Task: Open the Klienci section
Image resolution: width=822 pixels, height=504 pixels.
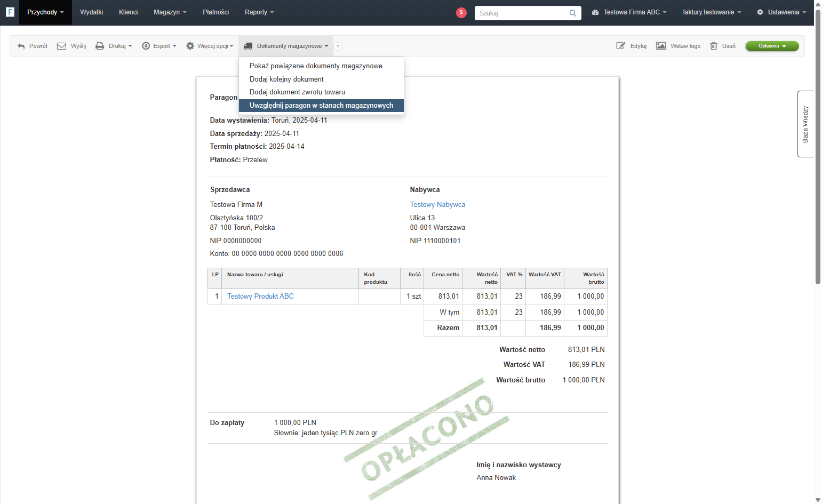Action: (x=128, y=12)
